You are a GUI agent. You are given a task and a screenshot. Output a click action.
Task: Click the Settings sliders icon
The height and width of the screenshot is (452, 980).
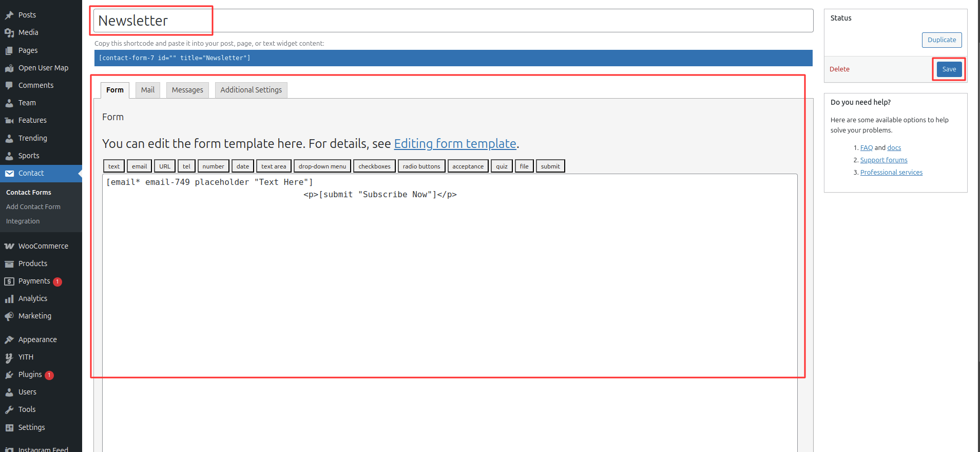(x=9, y=427)
